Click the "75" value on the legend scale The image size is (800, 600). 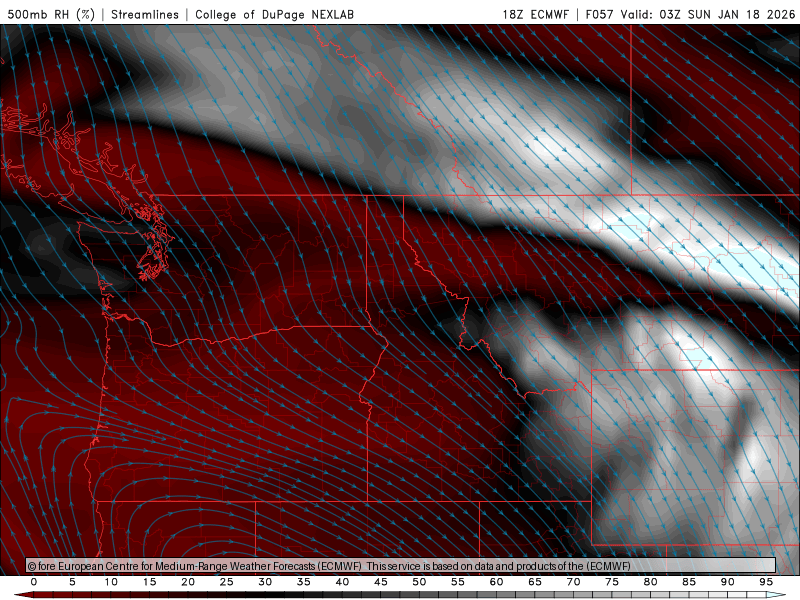pos(612,582)
